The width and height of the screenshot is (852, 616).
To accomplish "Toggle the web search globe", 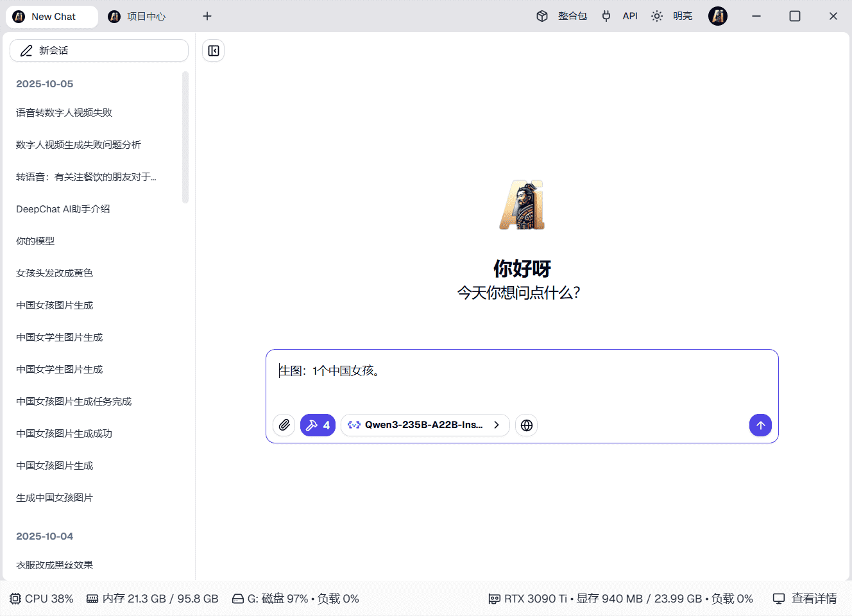I will pyautogui.click(x=526, y=425).
